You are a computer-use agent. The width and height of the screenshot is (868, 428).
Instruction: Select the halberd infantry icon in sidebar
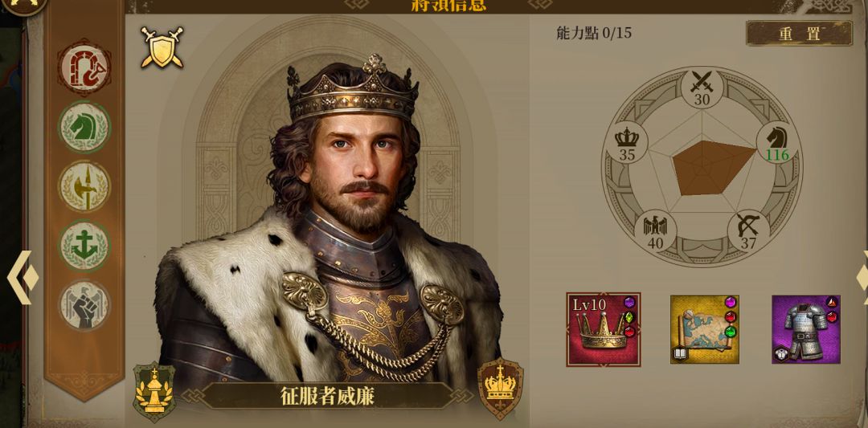point(84,186)
